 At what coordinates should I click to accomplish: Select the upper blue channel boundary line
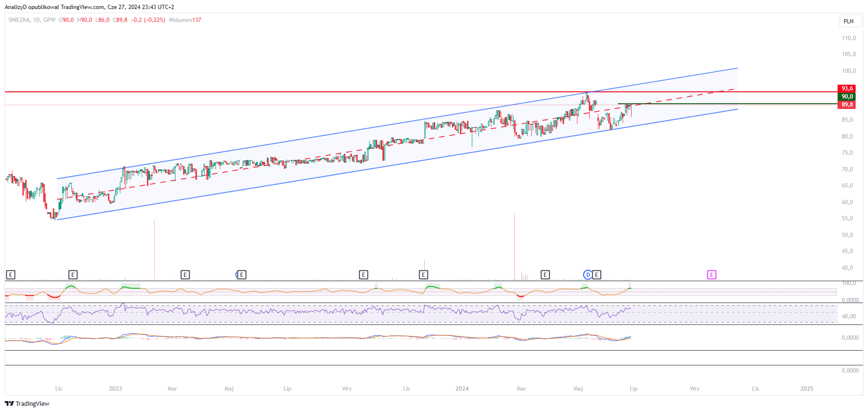coord(397,124)
